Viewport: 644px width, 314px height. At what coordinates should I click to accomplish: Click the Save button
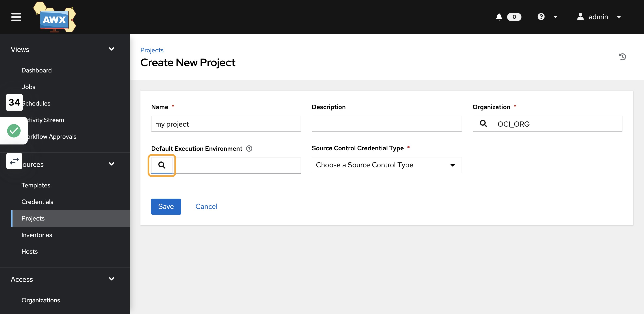[165, 206]
